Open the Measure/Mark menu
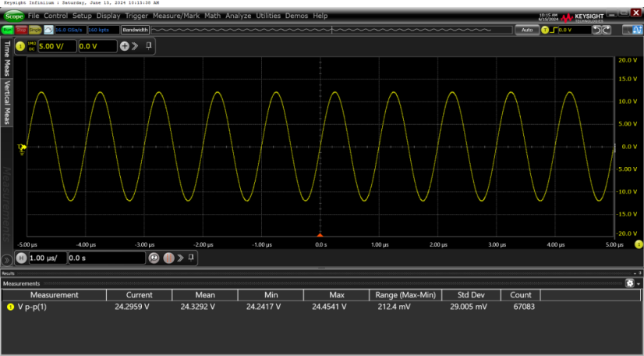The height and width of the screenshot is (356, 644). [x=176, y=16]
